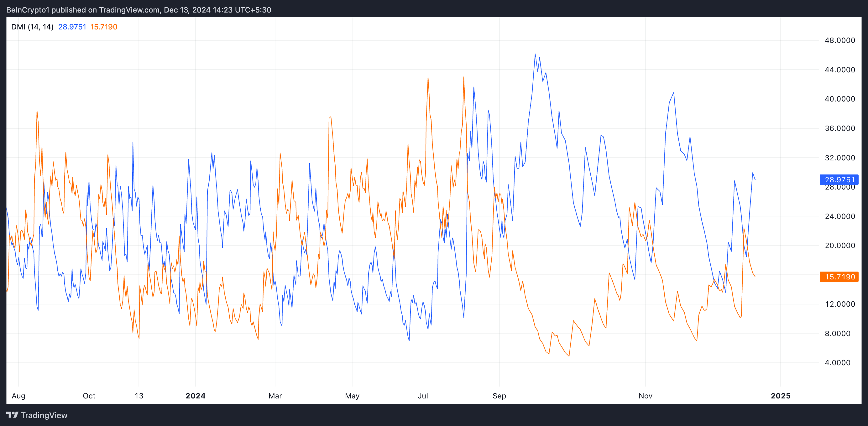Click the Sep time axis label
This screenshot has width=868, height=426.
(x=499, y=396)
